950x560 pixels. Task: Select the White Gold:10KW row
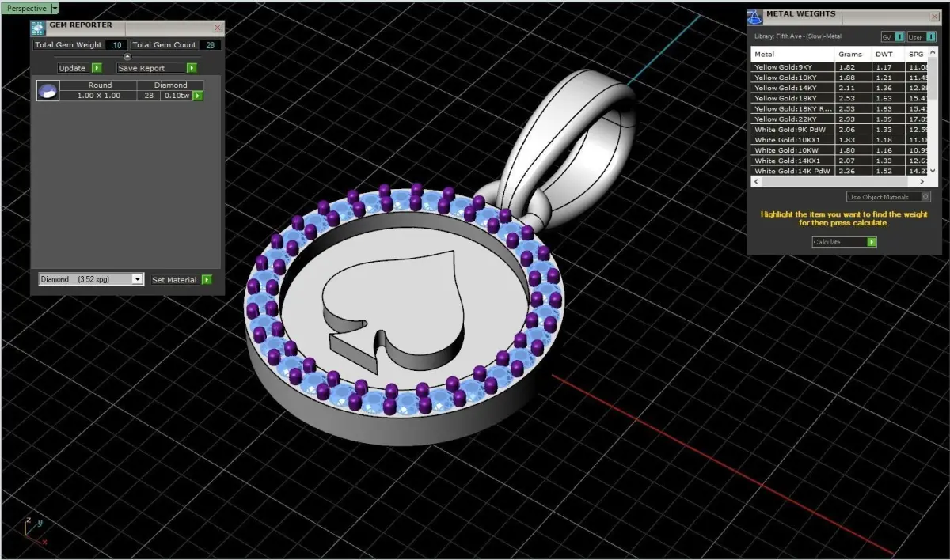(839, 150)
